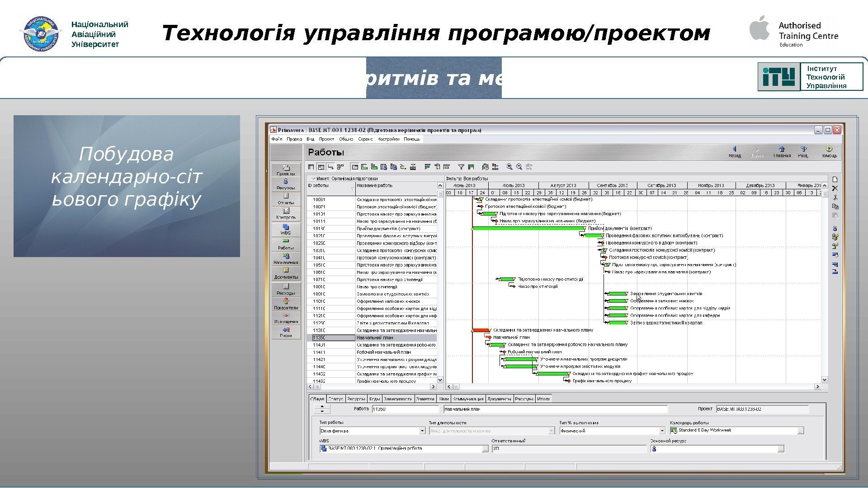Viewport: 868px width, 488px height.
Task: Toggle the activity network view button
Action: [x=341, y=167]
